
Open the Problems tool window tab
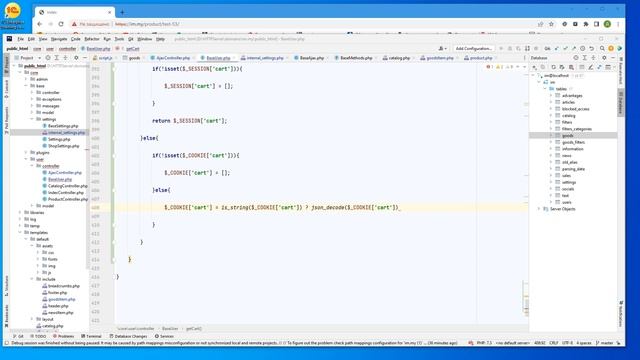[63, 336]
